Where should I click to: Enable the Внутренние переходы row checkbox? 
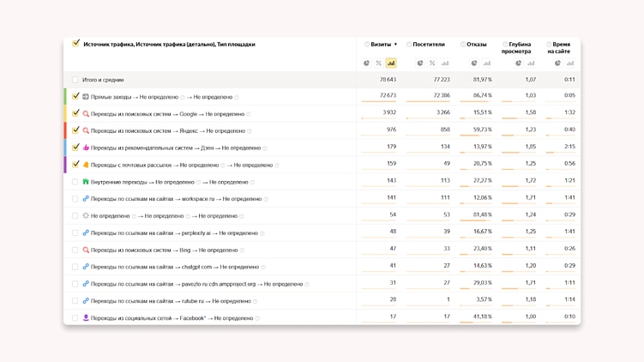[x=75, y=182]
